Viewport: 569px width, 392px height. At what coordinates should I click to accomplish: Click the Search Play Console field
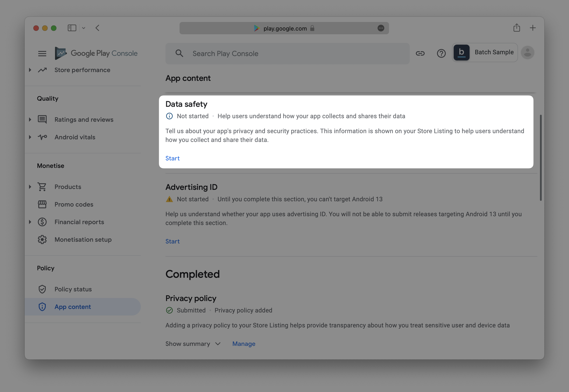click(287, 54)
